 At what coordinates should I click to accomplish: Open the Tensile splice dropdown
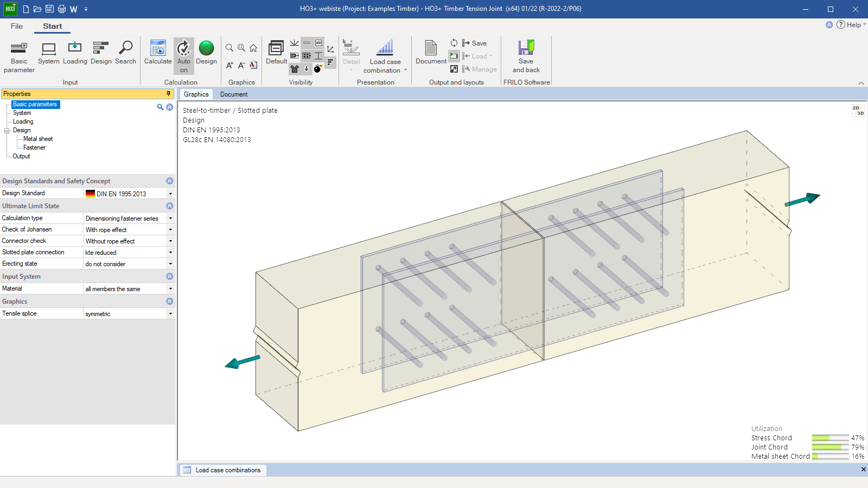coord(170,314)
